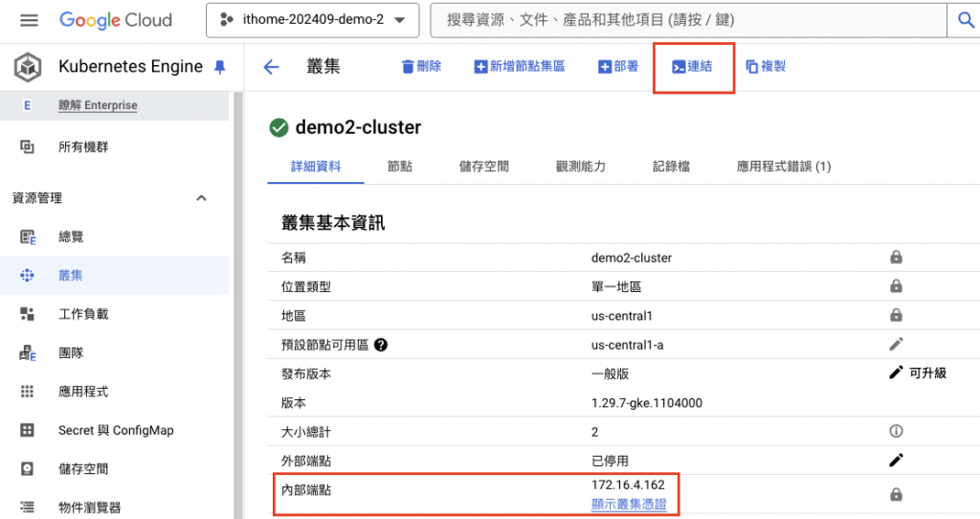Screen dimensions: 980x519
Task: Open the hamburger navigation menu
Action: click(29, 21)
